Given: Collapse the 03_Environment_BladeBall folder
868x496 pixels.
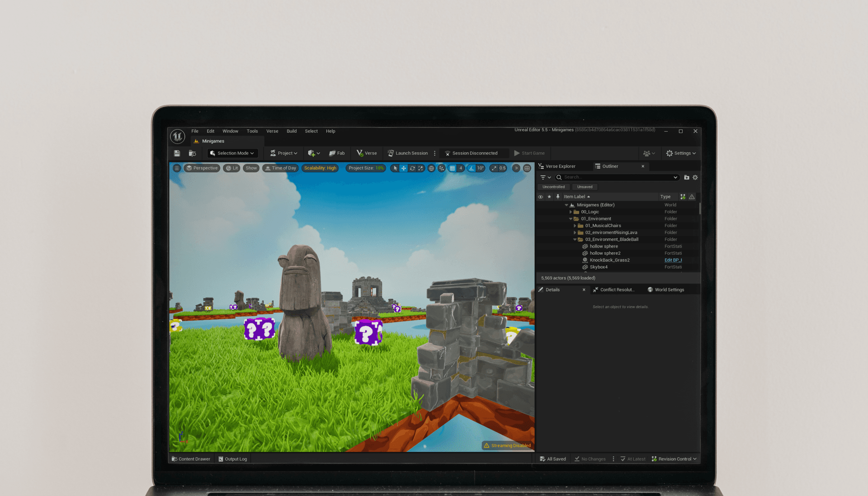Looking at the screenshot, I should click(575, 240).
